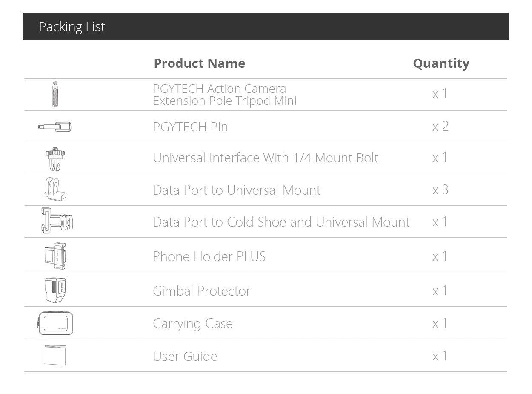Image resolution: width=532 pixels, height=394 pixels.
Task: Click the Data Port to Universal Mount icon
Action: [x=55, y=189]
